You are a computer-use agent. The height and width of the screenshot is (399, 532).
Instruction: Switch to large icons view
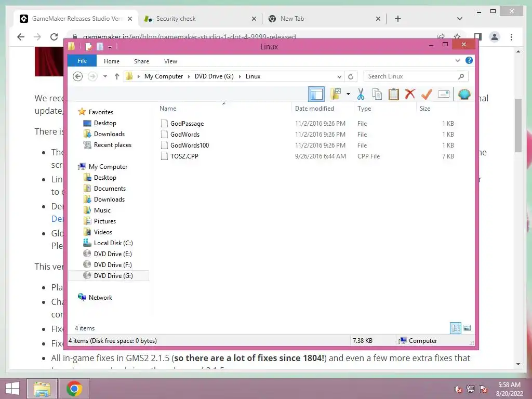pos(467,328)
